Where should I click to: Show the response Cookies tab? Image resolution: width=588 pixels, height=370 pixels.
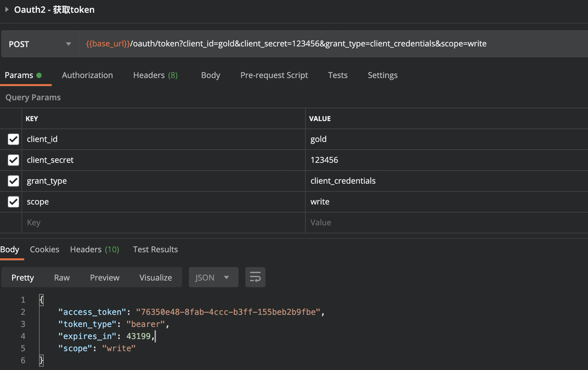(44, 250)
